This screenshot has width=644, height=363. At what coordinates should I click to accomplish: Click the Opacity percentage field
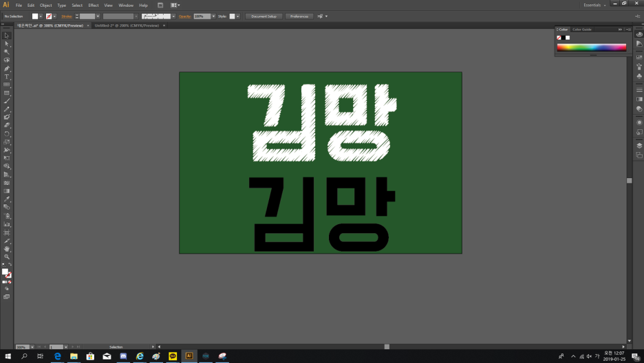[x=202, y=16]
